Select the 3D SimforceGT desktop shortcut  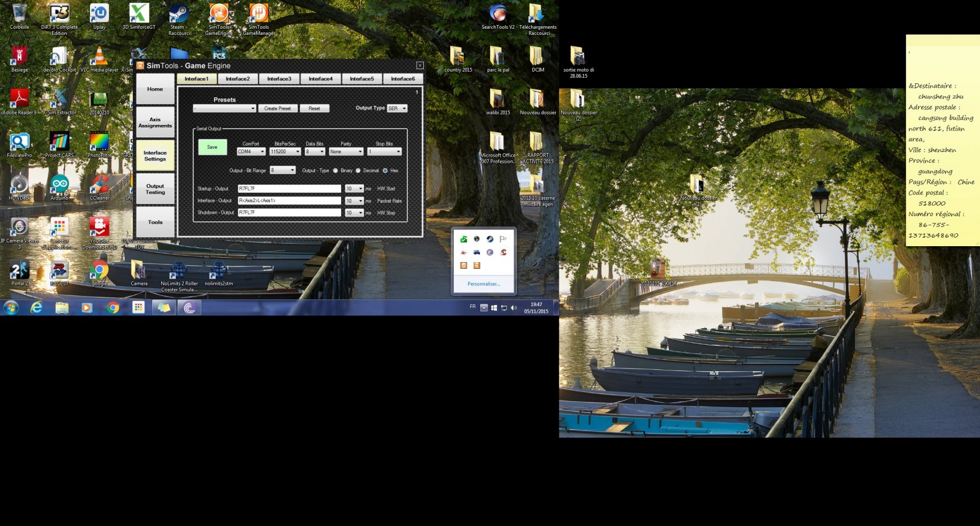(x=139, y=17)
